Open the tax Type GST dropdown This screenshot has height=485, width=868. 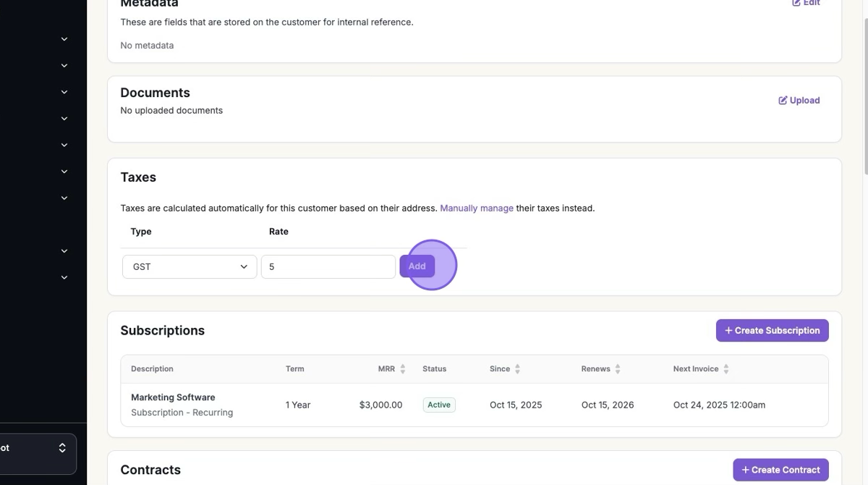[x=190, y=266]
